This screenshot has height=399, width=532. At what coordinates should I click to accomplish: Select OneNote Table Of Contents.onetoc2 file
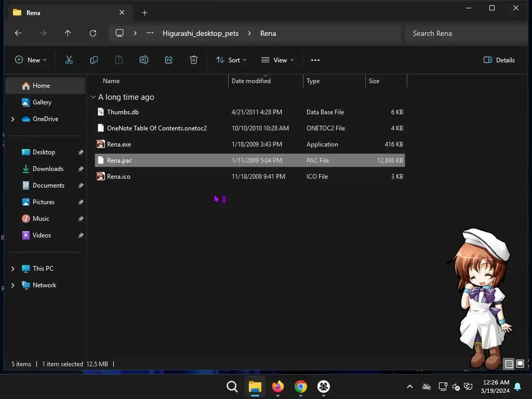(x=250, y=128)
